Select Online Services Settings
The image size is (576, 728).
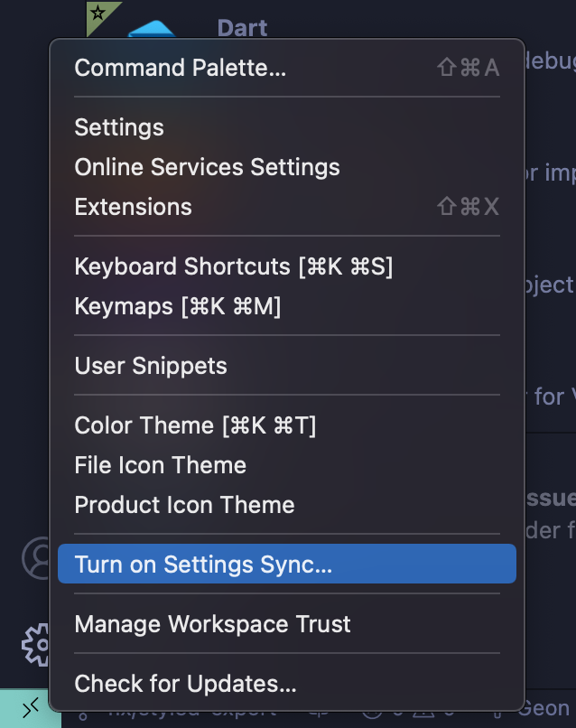pyautogui.click(x=287, y=167)
